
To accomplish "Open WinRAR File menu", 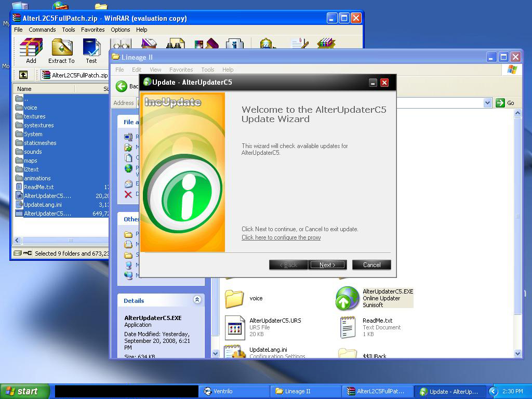I will pyautogui.click(x=18, y=30).
